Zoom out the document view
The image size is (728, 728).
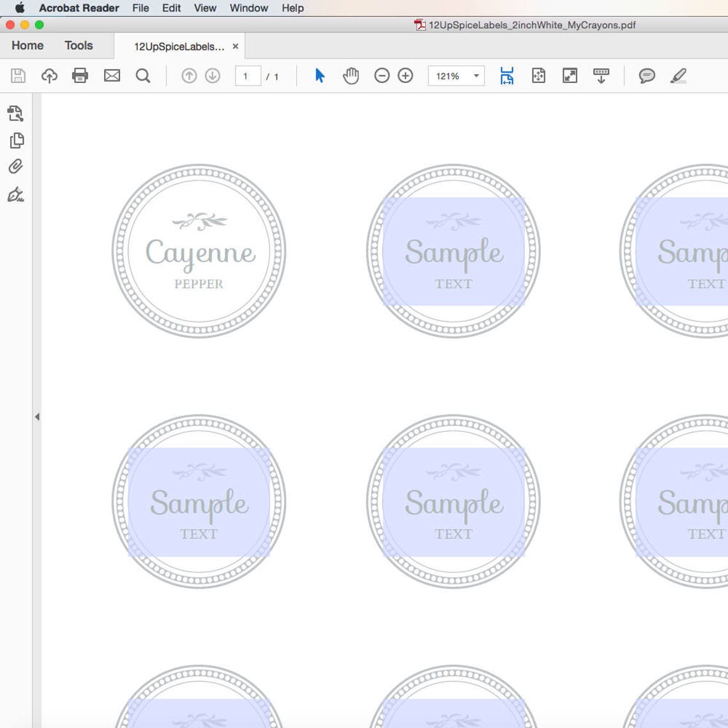coord(382,75)
